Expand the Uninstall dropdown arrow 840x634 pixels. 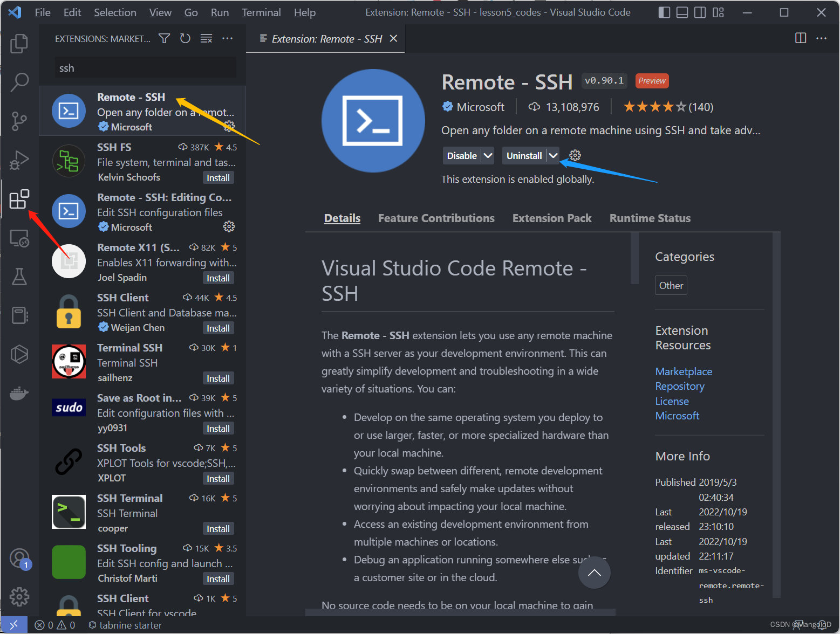(x=553, y=156)
